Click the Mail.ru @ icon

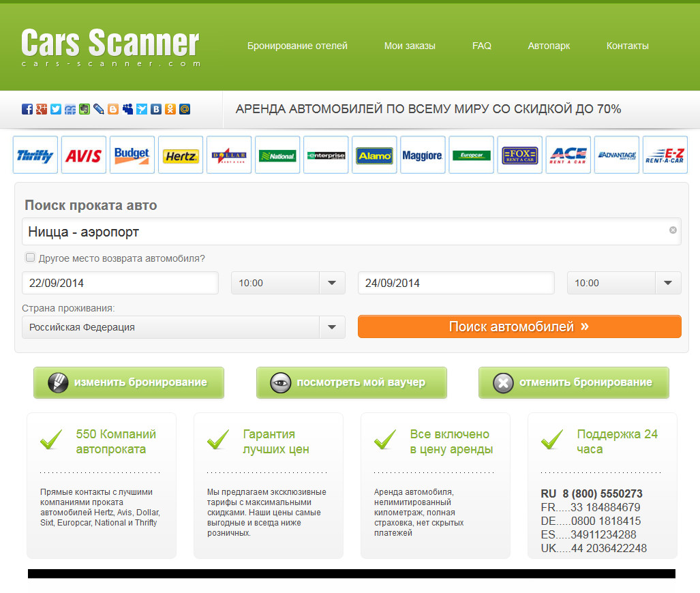pos(185,109)
